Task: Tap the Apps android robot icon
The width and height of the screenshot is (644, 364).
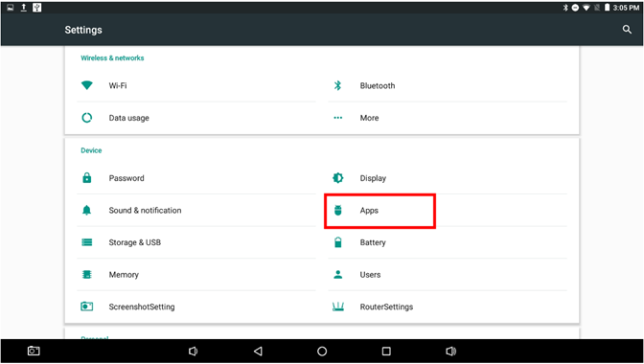Action: click(x=337, y=210)
